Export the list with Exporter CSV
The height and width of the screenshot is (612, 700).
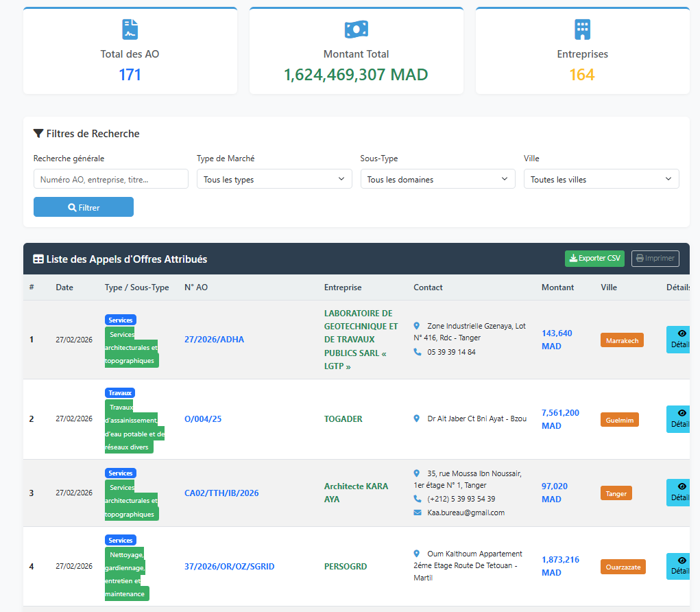[594, 259]
